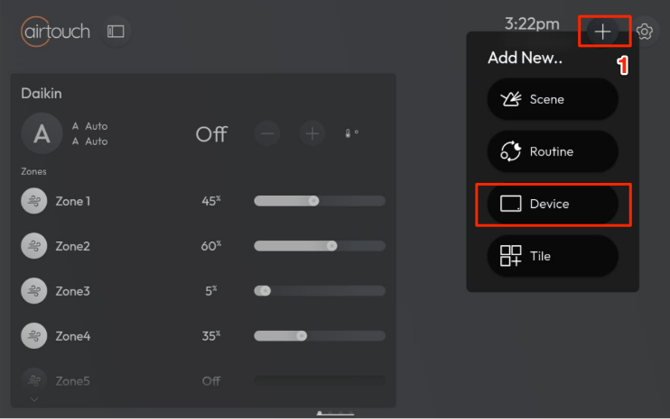Expand the zones list with the down chevron
The width and height of the screenshot is (670, 419).
(34, 399)
